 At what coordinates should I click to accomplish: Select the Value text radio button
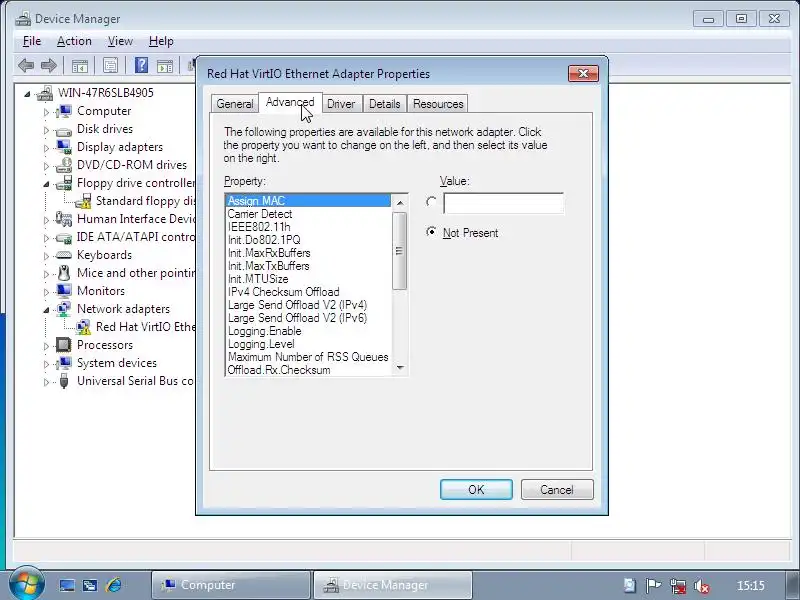pyautogui.click(x=431, y=202)
